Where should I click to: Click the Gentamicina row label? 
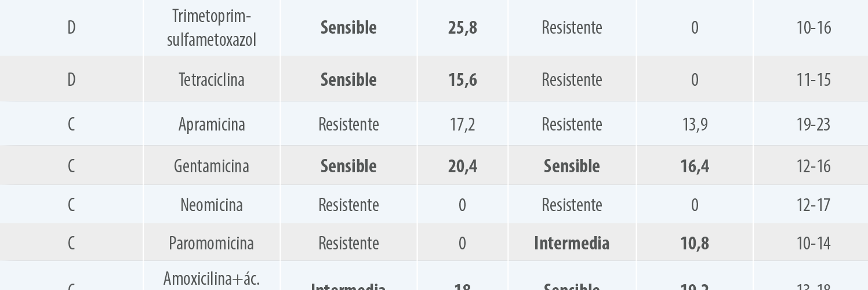pos(212,166)
